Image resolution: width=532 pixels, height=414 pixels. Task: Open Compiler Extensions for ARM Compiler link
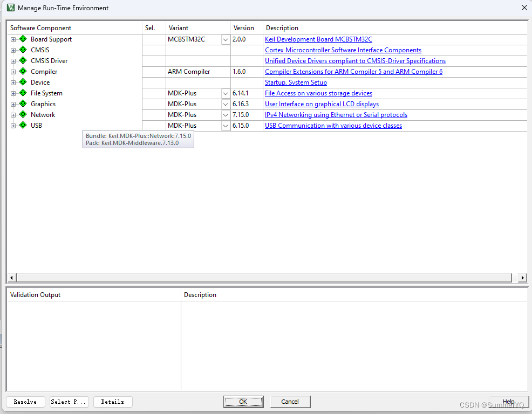(353, 72)
